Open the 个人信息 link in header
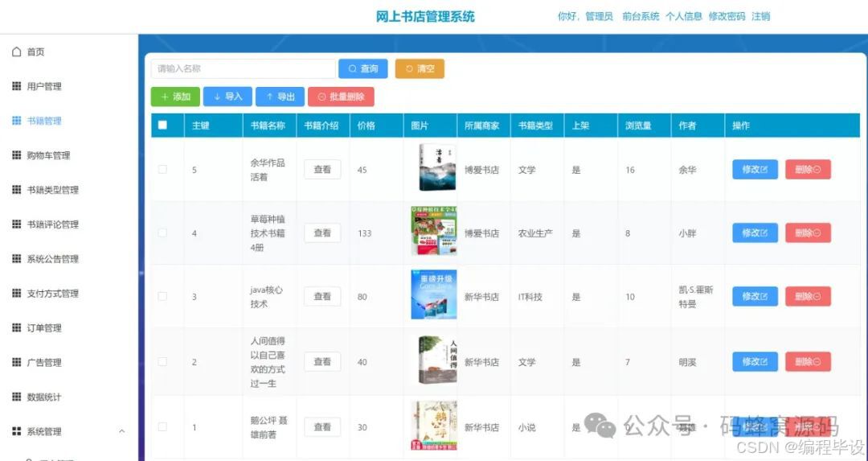The height and width of the screenshot is (461, 868). point(684,16)
